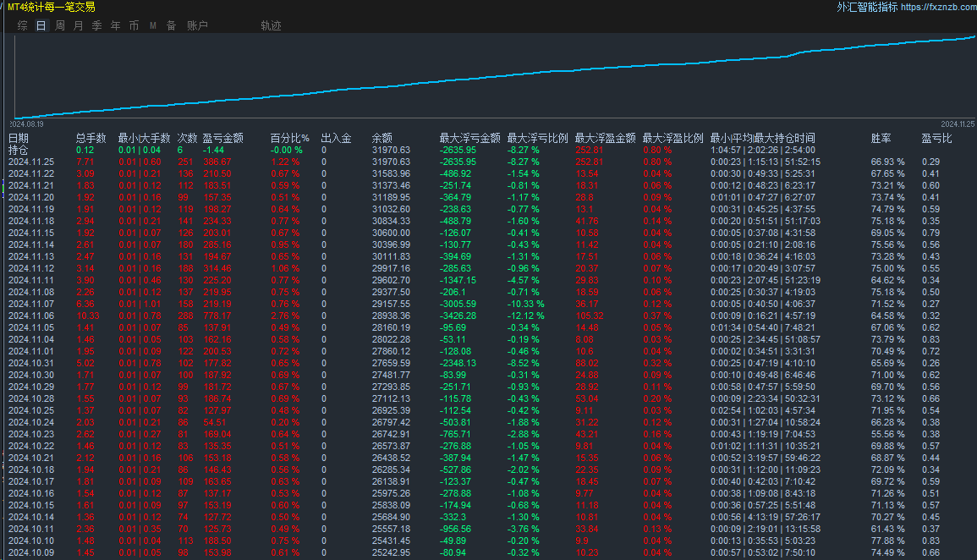Viewport: 977px width, 560px height.
Task: Select the 日 daily tab
Action: click(x=41, y=25)
